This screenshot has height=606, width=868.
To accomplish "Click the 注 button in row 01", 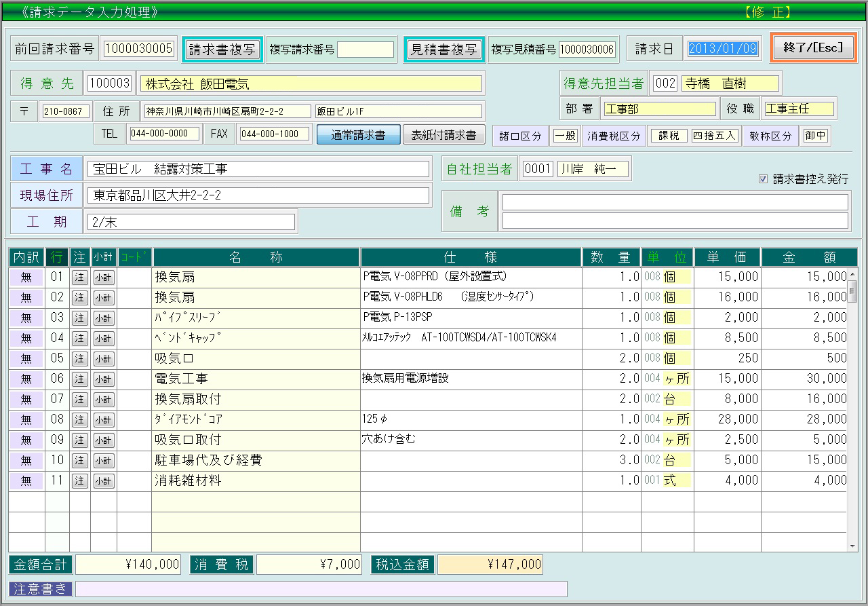I will pyautogui.click(x=80, y=277).
